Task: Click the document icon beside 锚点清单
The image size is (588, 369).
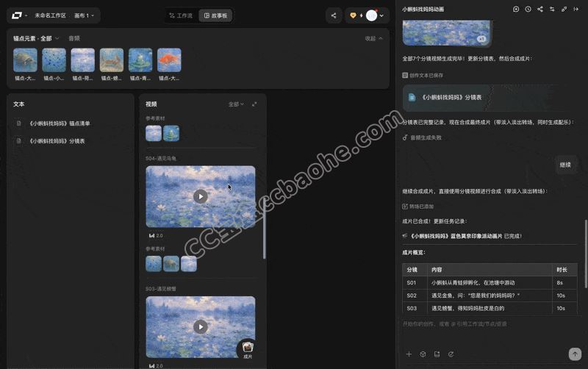Action: tap(19, 123)
